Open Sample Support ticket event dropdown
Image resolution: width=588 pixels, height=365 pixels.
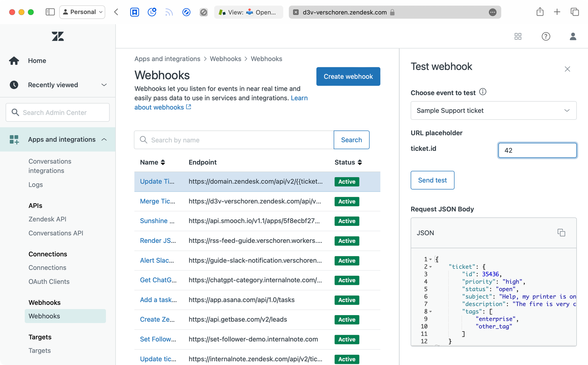pos(493,110)
